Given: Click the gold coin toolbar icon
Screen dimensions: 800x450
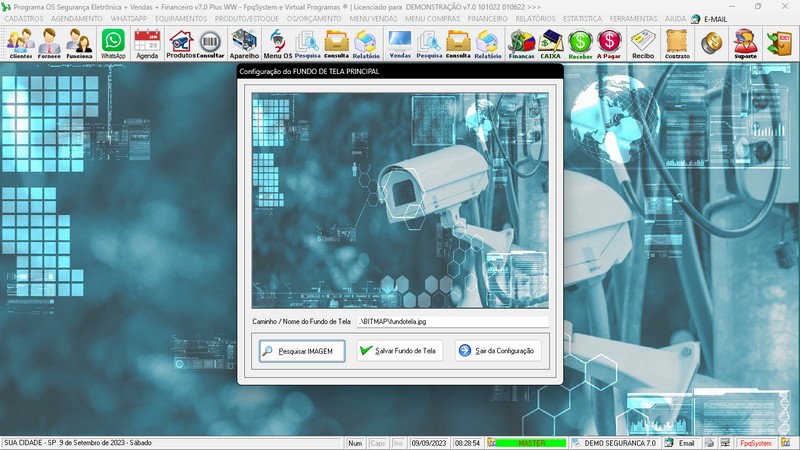Looking at the screenshot, I should tap(711, 43).
